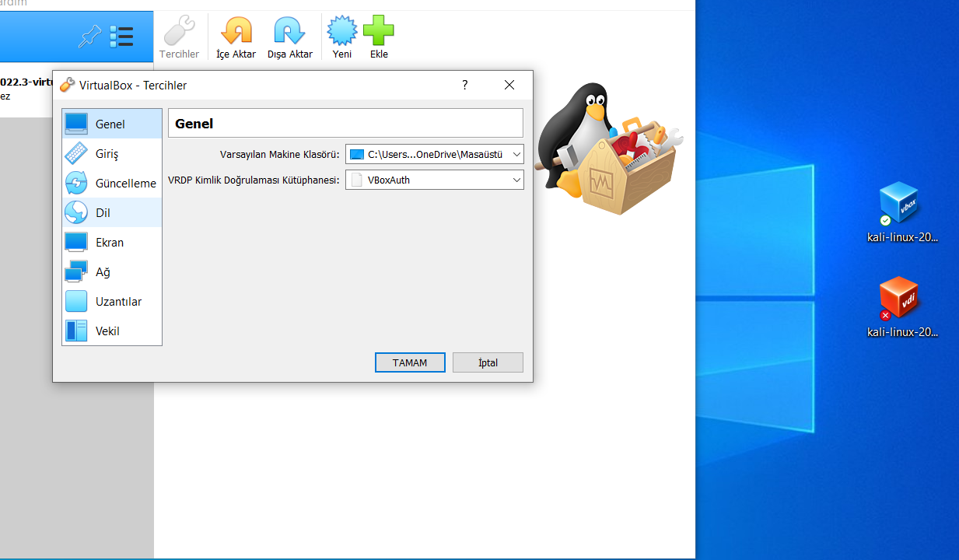Click the wrench icon in dialog title bar
This screenshot has height=560, width=959.
(68, 85)
